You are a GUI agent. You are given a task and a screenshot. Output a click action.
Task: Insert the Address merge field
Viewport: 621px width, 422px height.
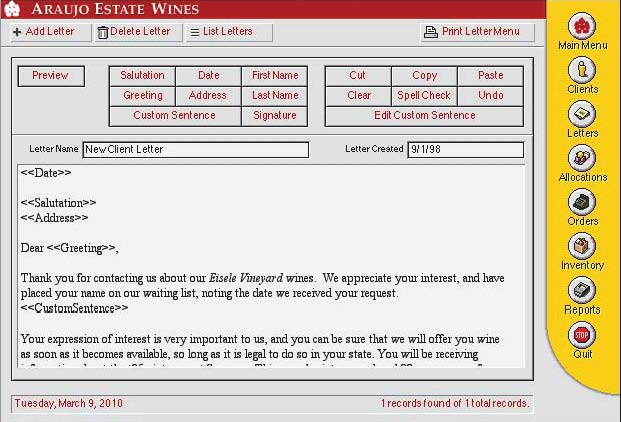[208, 95]
